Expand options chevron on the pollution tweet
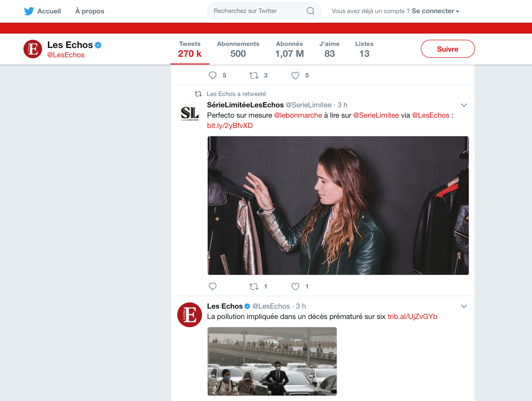The image size is (532, 401). pos(464,306)
